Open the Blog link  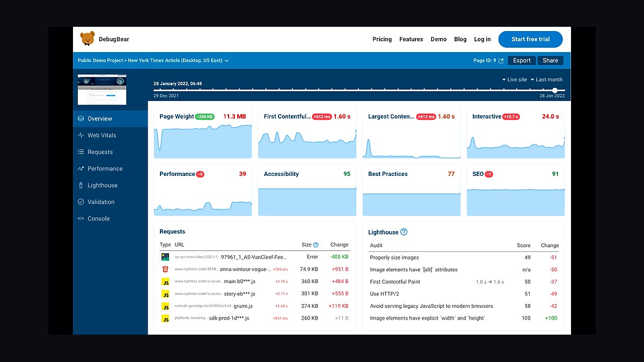click(x=460, y=39)
